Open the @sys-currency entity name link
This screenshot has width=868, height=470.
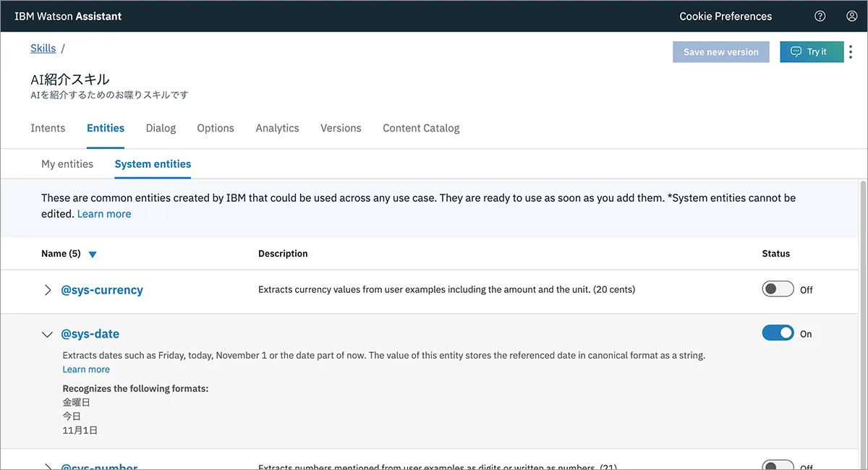(x=102, y=290)
